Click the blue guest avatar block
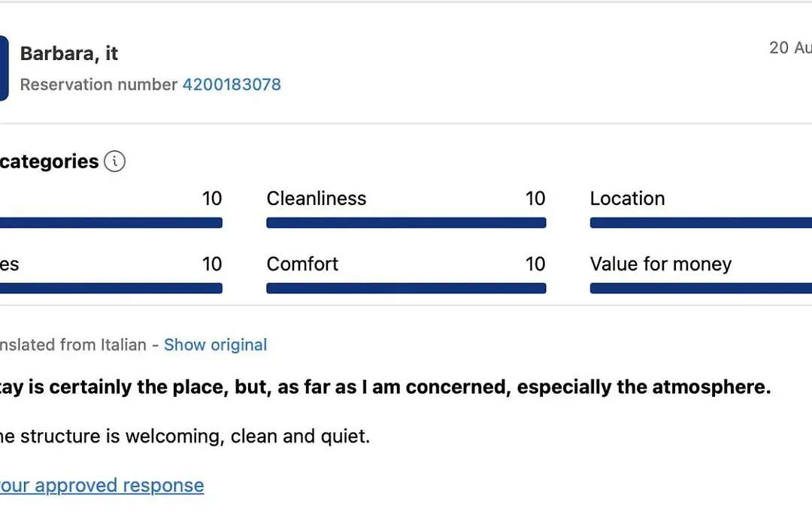Viewport: 812px width, 526px height. click(4, 68)
